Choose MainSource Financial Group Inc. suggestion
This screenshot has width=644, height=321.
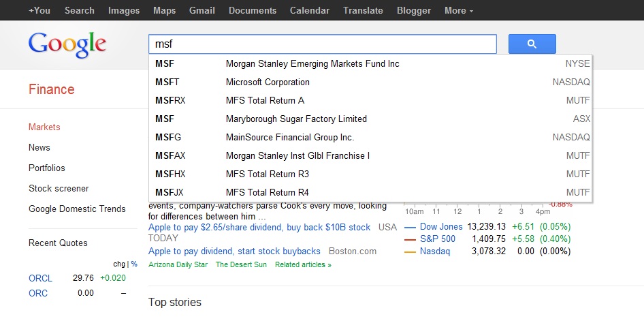(290, 138)
